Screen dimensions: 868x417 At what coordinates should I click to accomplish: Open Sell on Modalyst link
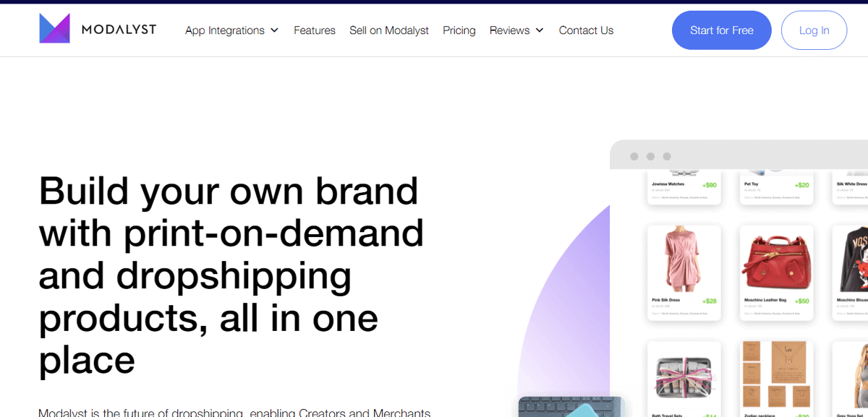pos(389,30)
